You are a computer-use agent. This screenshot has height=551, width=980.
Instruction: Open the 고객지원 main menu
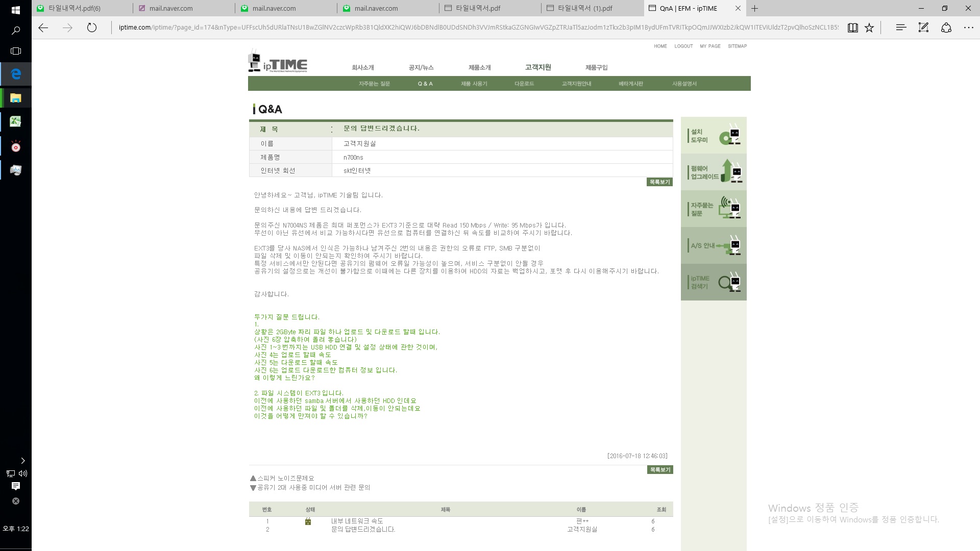point(538,67)
